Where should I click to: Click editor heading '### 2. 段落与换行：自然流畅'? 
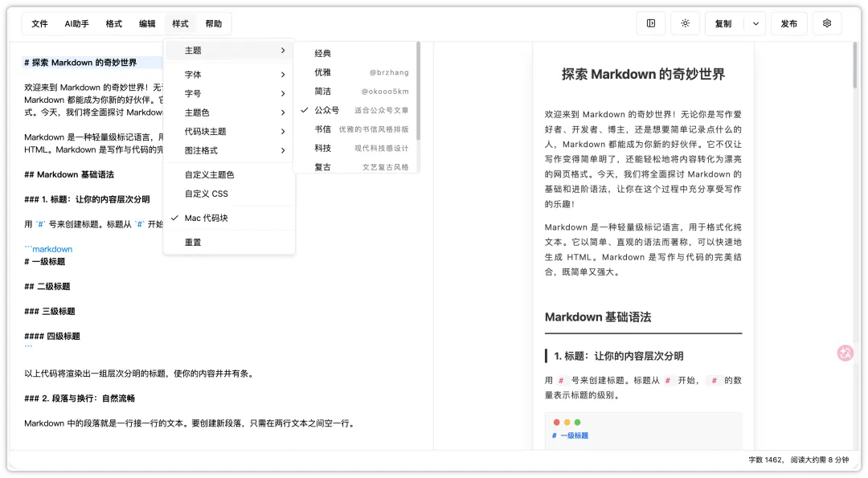(80, 398)
